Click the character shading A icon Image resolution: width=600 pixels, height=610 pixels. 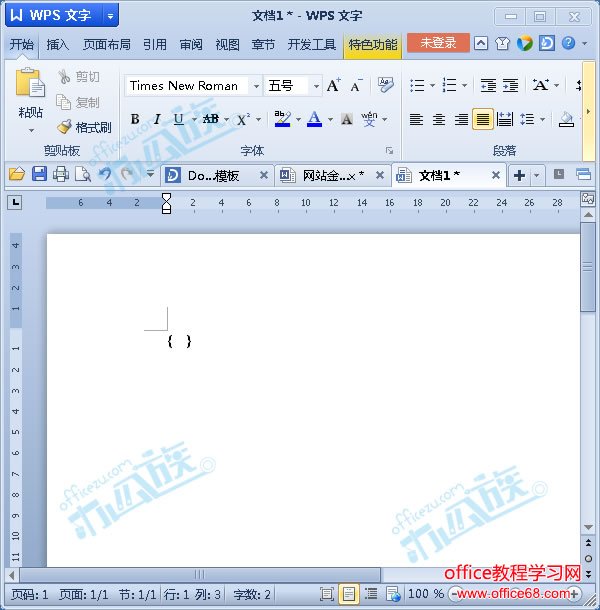(x=347, y=119)
